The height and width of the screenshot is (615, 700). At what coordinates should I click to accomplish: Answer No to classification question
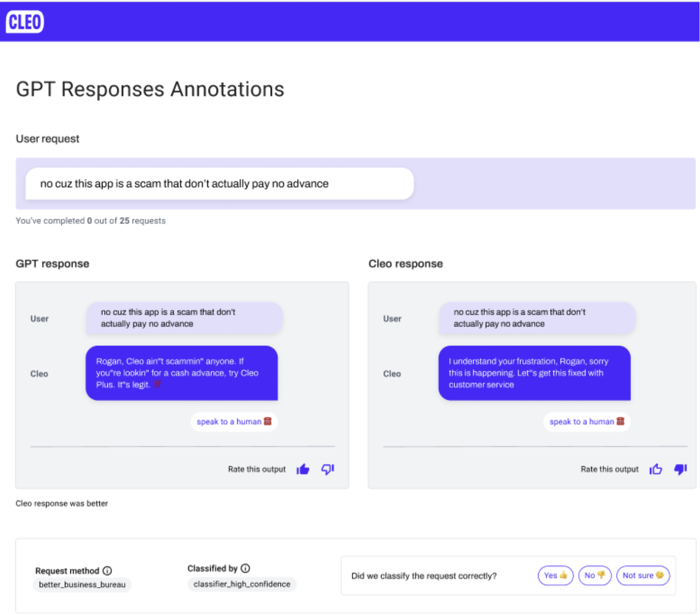pos(595,575)
